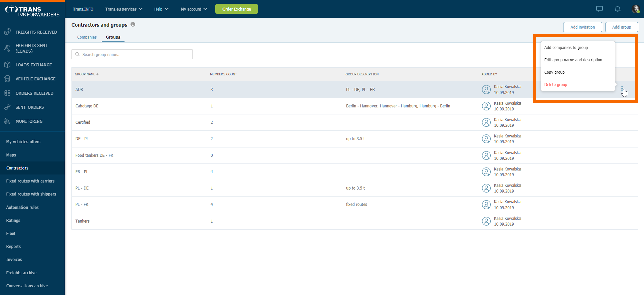This screenshot has width=644, height=295.
Task: Select the Certified group row
Action: pos(355,122)
